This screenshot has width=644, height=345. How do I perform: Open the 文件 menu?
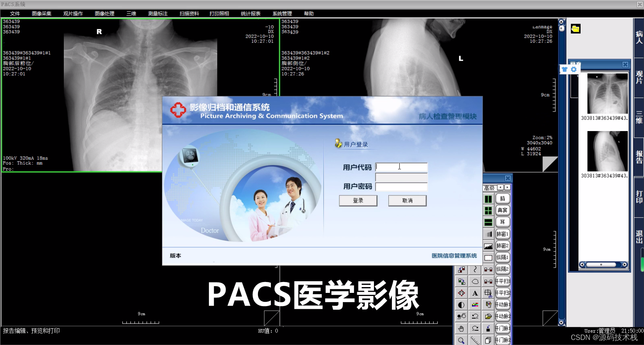(x=15, y=14)
